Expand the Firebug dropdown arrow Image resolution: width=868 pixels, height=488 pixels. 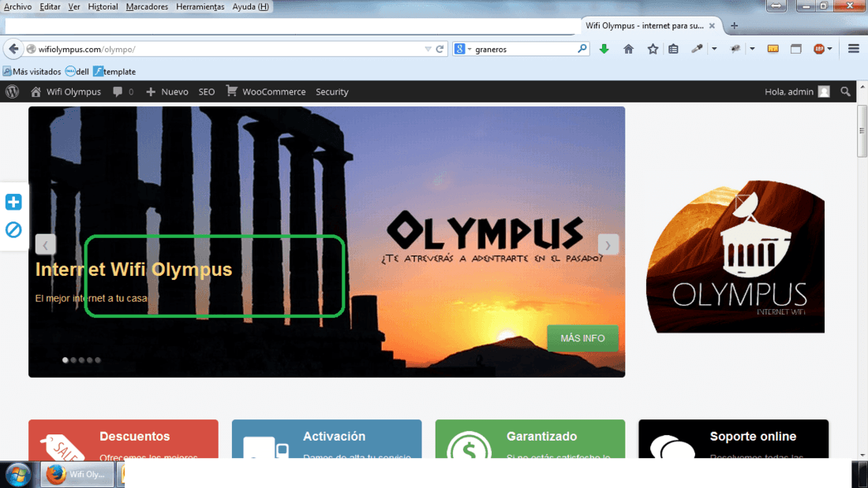click(x=752, y=49)
